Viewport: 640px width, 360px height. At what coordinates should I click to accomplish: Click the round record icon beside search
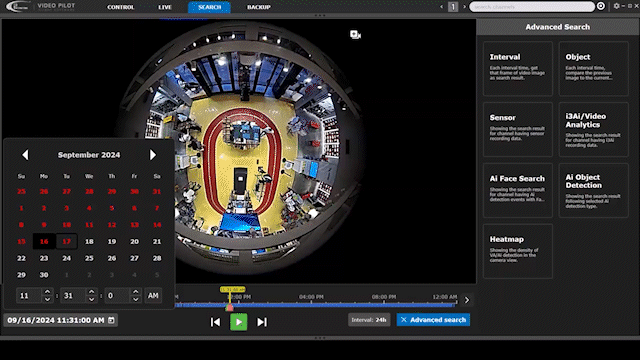tap(601, 6)
